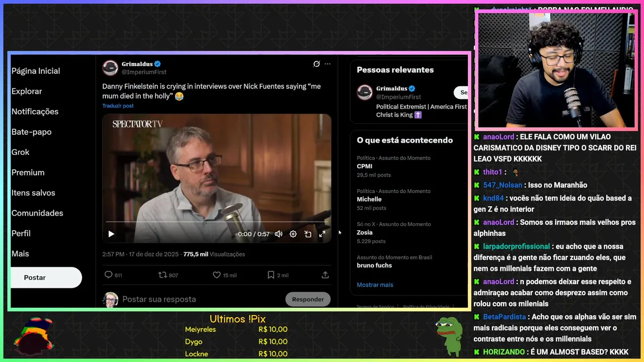Open Perfil in sidebar

(x=21, y=233)
